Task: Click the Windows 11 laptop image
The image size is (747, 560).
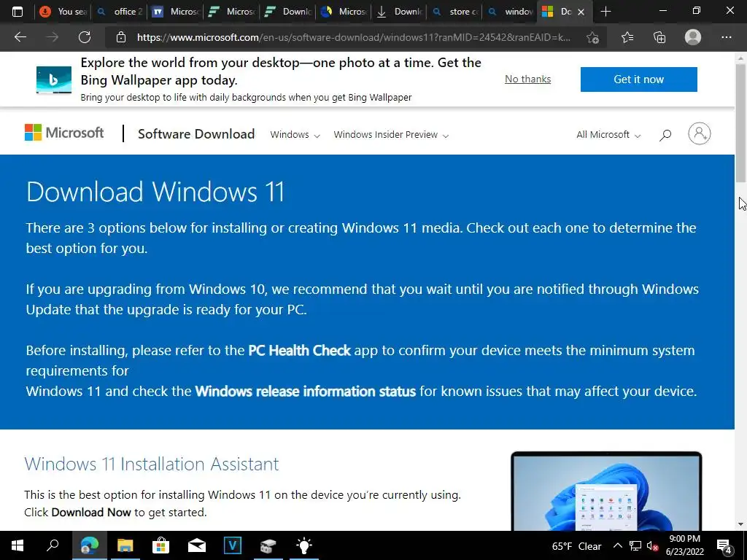Action: [x=606, y=491]
